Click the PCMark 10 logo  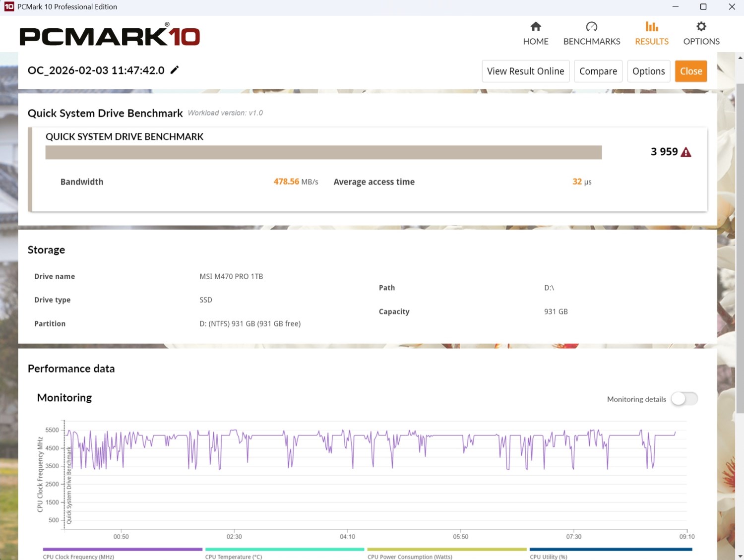pyautogui.click(x=110, y=35)
